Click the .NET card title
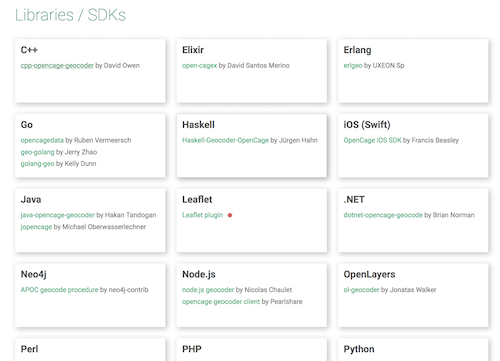 [354, 199]
